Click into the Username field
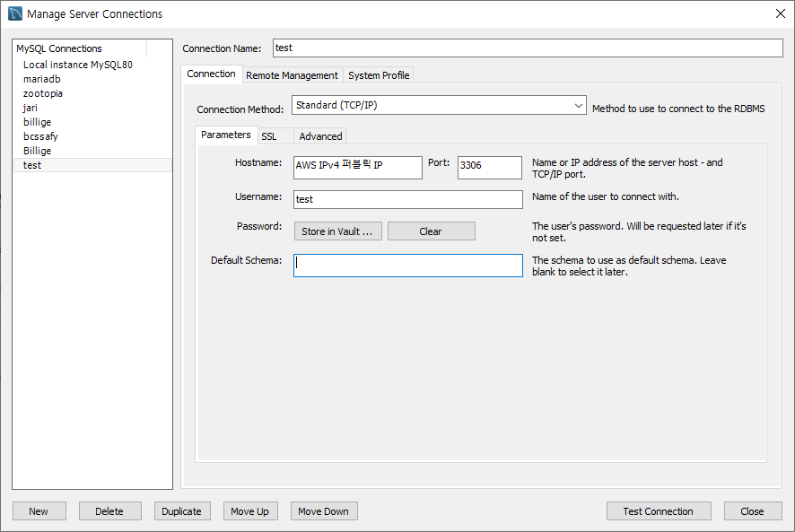 407,199
